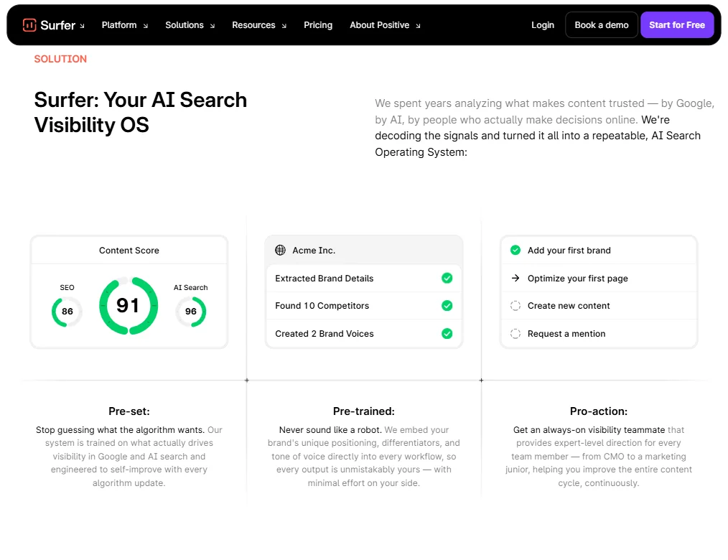Click the globe icon beside Acme Inc.
The height and width of the screenshot is (560, 728).
click(281, 251)
